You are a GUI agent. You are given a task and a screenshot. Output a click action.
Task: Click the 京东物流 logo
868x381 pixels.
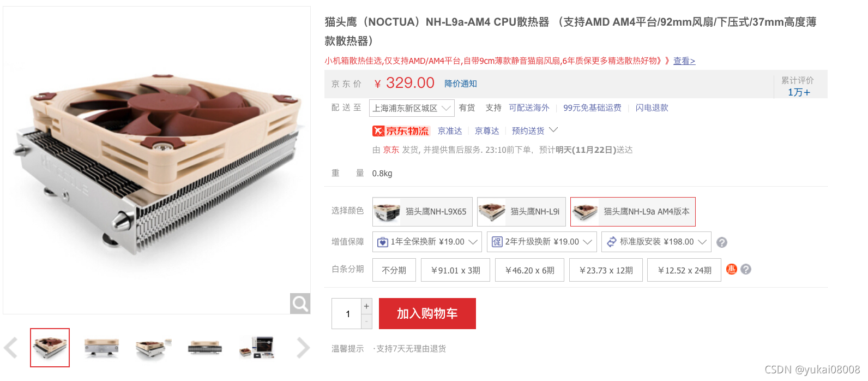tap(401, 131)
